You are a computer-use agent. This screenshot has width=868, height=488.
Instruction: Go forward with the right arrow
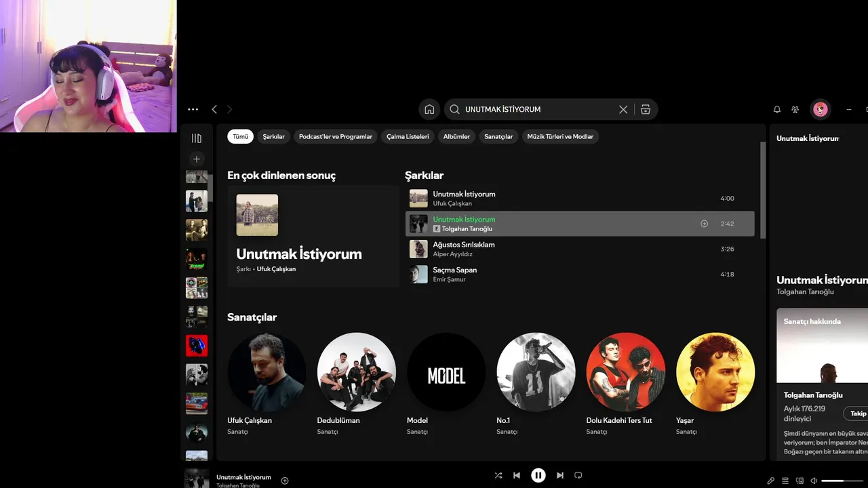pos(229,109)
